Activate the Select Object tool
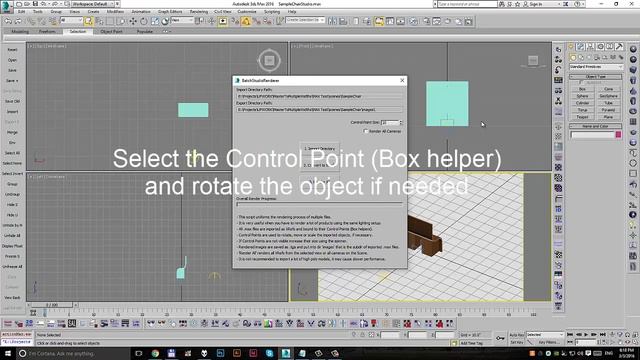The image size is (640, 360). (x=88, y=21)
